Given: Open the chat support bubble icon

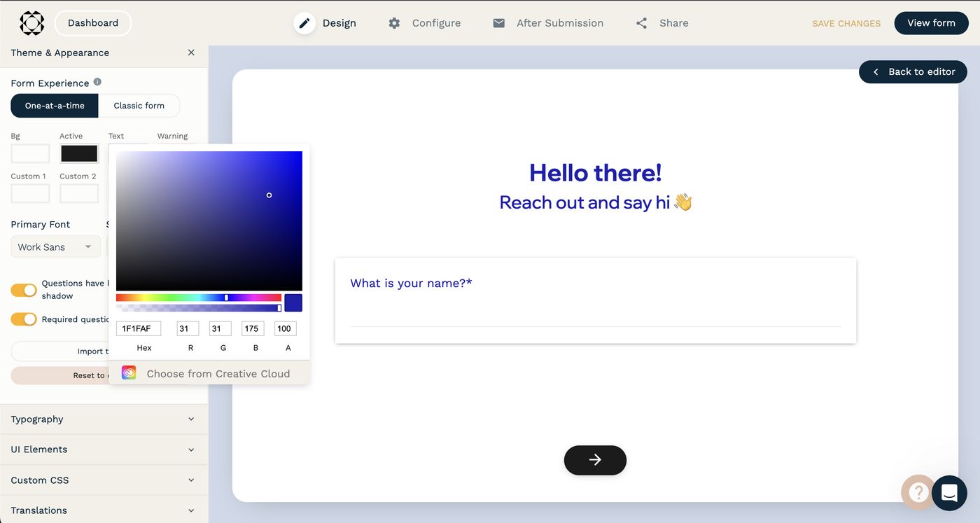Looking at the screenshot, I should (x=949, y=492).
